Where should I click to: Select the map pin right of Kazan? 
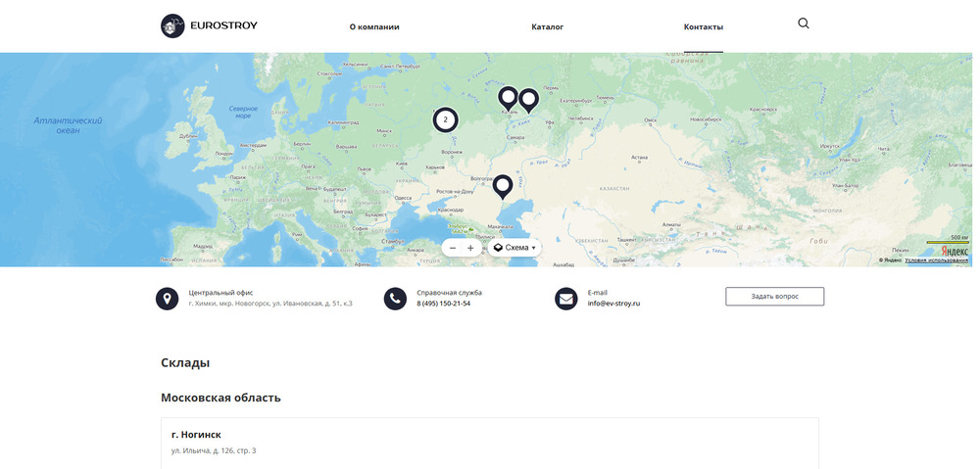529,99
